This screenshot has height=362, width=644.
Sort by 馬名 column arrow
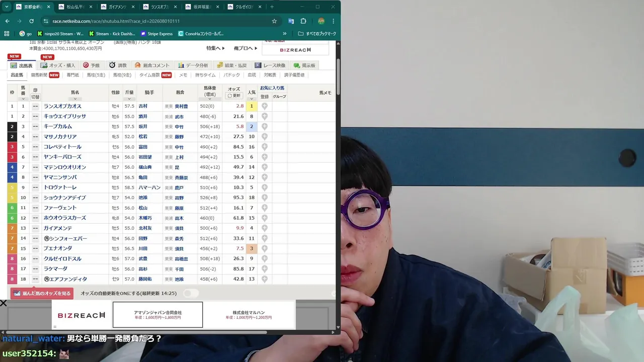pos(75,99)
